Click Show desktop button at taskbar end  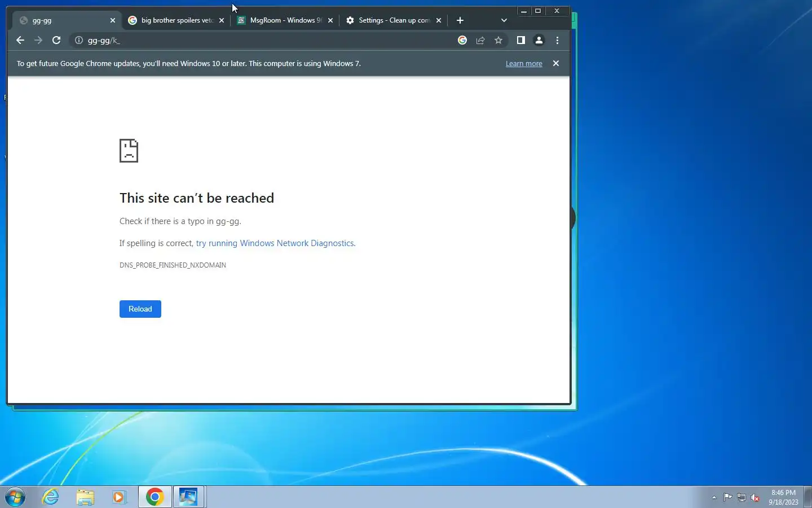pyautogui.click(x=807, y=497)
